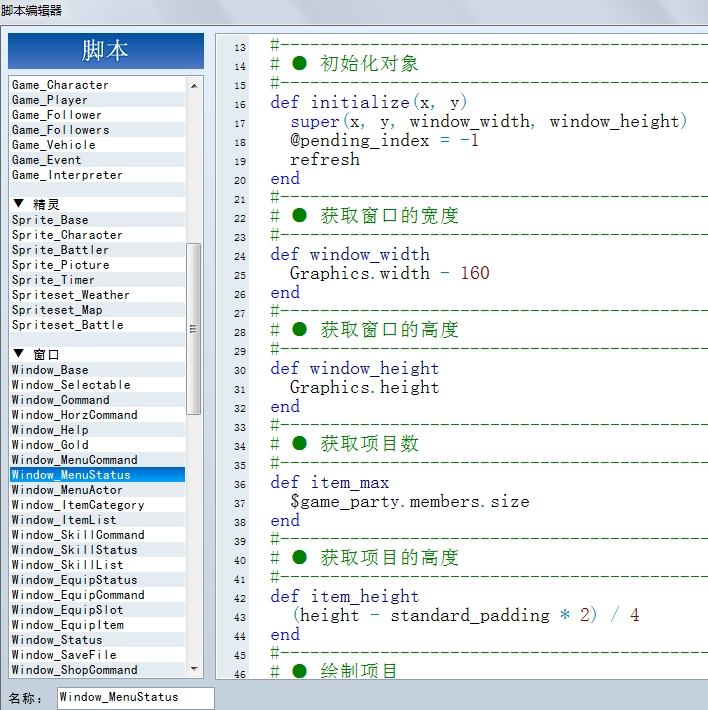
Task: Open Sprite_Picture script
Action: coord(97,264)
